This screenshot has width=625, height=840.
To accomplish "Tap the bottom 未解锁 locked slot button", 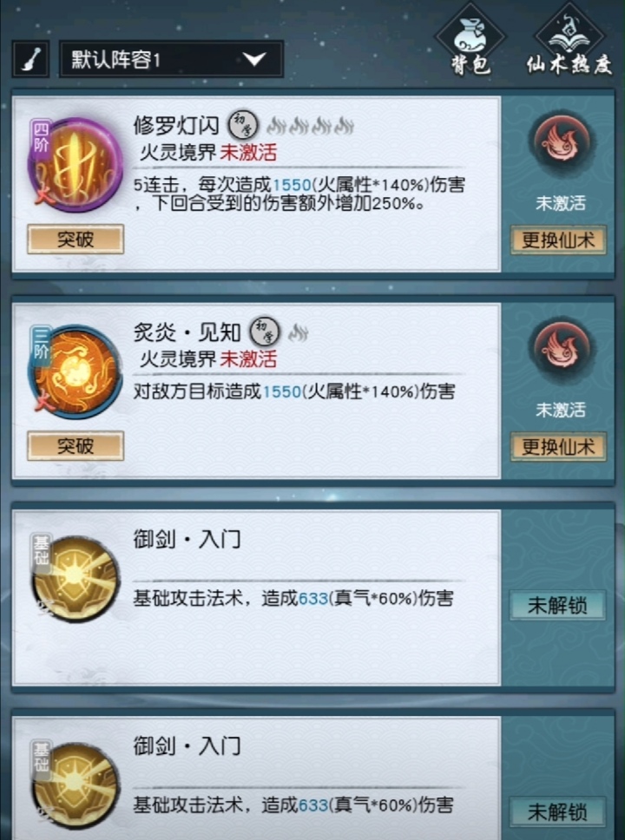I will [557, 812].
